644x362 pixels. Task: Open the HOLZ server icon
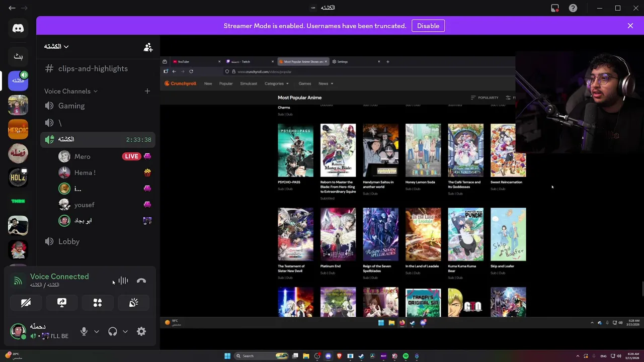pyautogui.click(x=18, y=177)
